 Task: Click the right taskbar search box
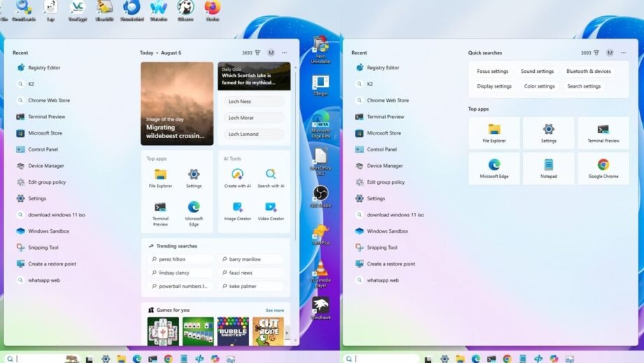381,359
